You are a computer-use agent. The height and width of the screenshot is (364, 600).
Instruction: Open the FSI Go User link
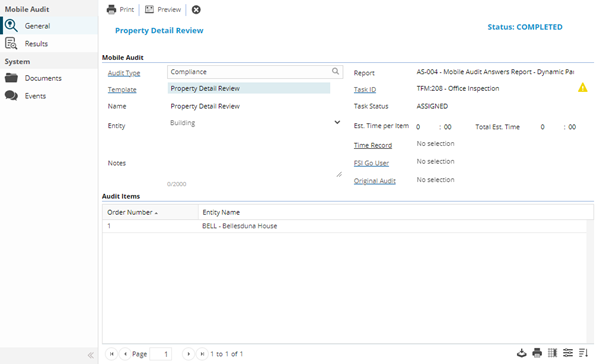[371, 163]
